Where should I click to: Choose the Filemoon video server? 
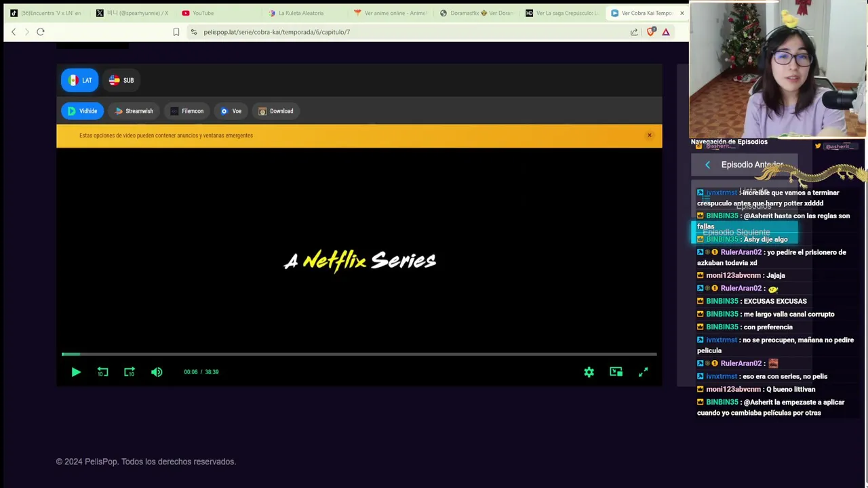[x=187, y=111]
